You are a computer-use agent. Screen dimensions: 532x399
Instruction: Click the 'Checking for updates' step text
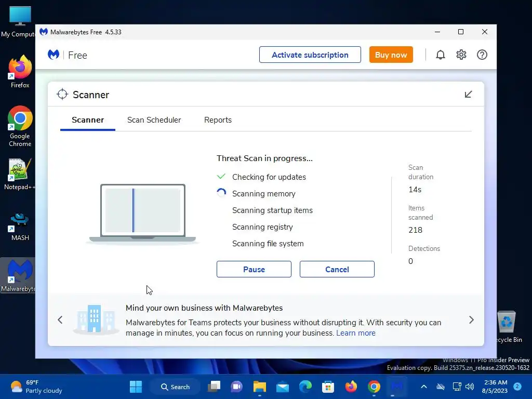[x=269, y=177]
